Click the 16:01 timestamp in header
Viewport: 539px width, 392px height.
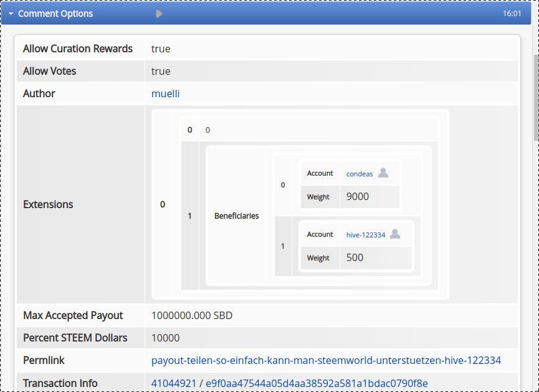click(512, 14)
